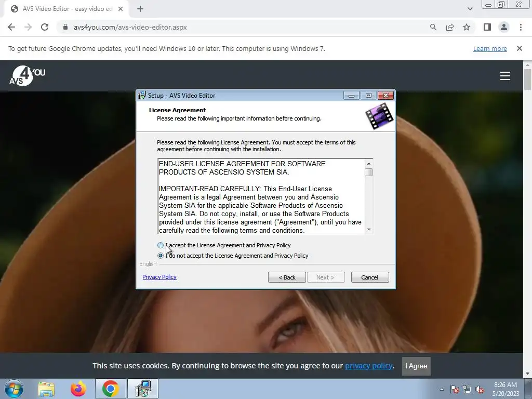This screenshot has width=532, height=399.
Task: Show hidden system tray icons
Action: (442, 389)
